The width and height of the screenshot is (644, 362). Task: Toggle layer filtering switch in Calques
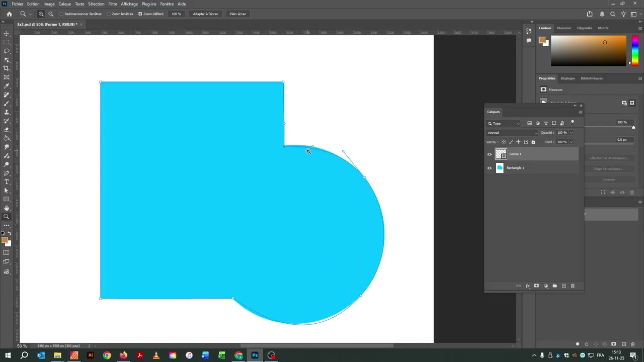click(573, 122)
